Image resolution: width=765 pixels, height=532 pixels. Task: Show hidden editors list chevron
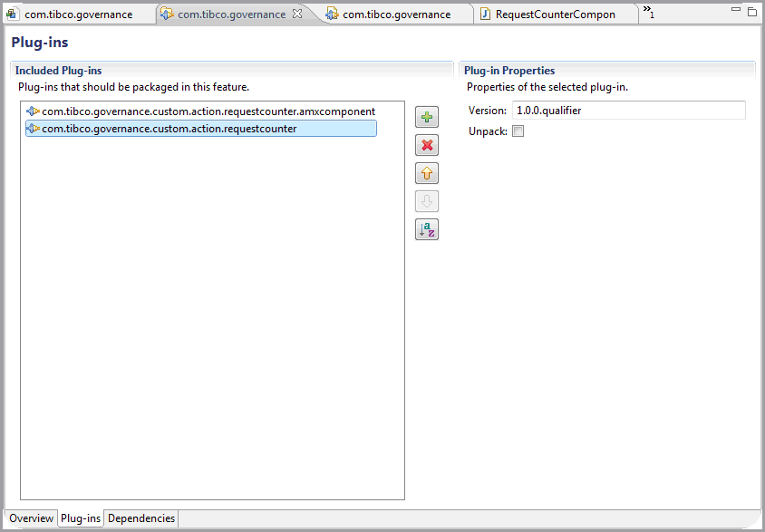648,12
